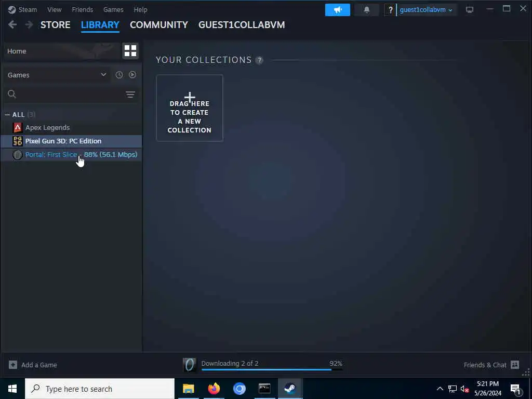The height and width of the screenshot is (399, 532).
Task: Go to the COMMUNITY tab
Action: 159,25
